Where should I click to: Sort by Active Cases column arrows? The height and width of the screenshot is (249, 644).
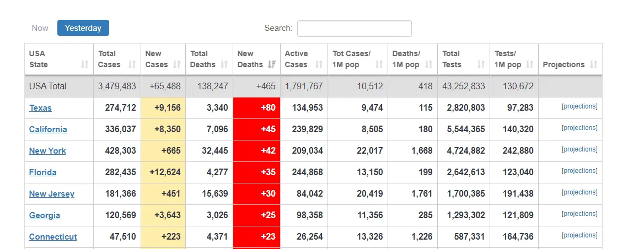[x=319, y=64]
